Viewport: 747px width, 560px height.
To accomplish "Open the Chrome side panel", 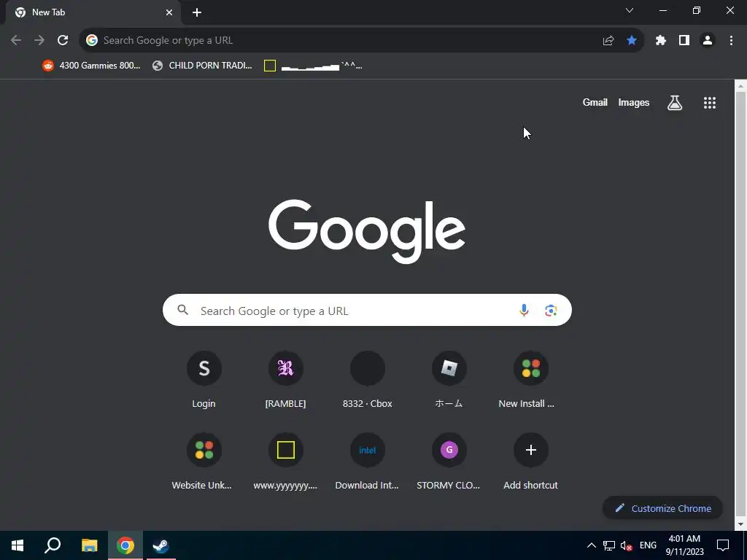I will [x=684, y=41].
